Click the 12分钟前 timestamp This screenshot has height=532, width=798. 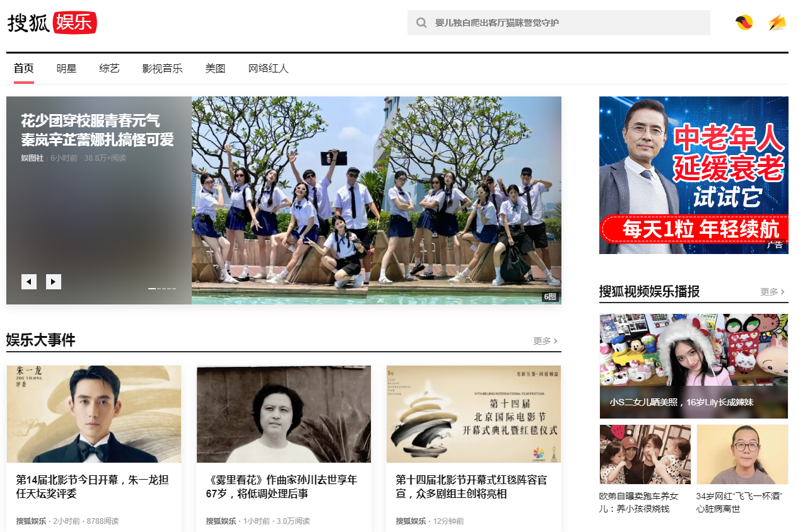(x=449, y=521)
